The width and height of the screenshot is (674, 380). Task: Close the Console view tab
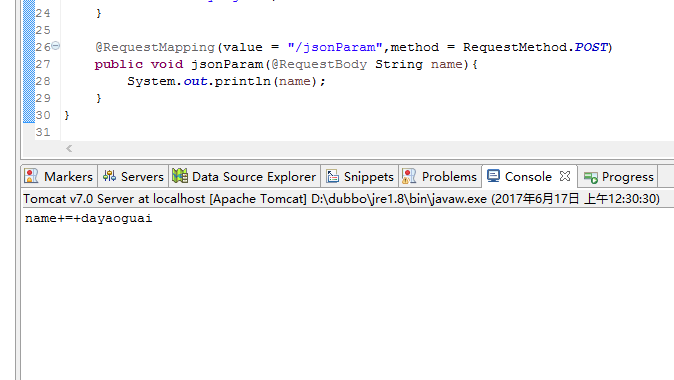pyautogui.click(x=565, y=176)
